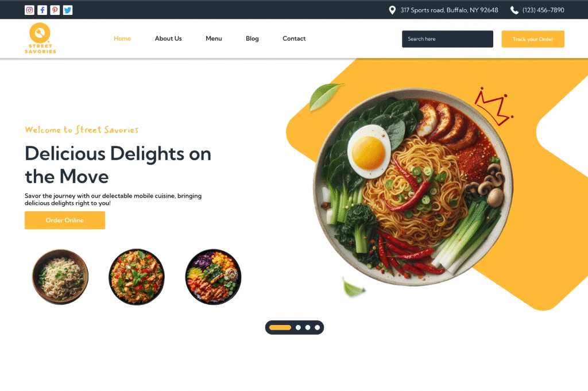The width and height of the screenshot is (588, 391).
Task: Click the phone handset icon
Action: pyautogui.click(x=514, y=10)
